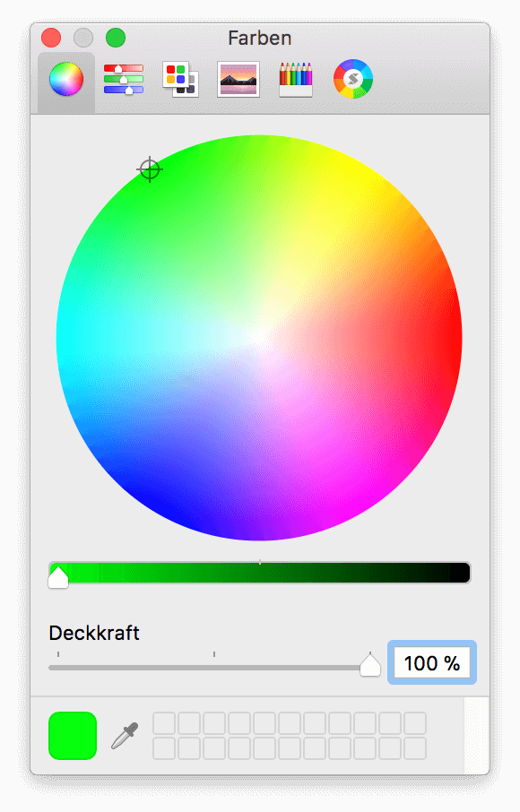Click black end of brightness bar

(x=462, y=573)
